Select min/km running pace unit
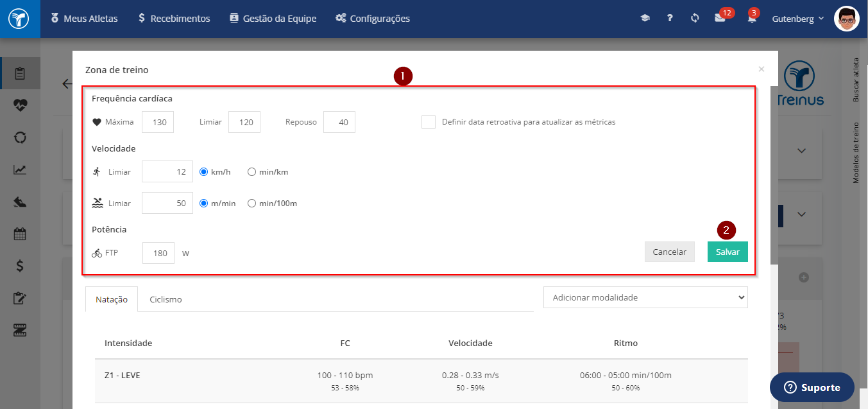 252,172
